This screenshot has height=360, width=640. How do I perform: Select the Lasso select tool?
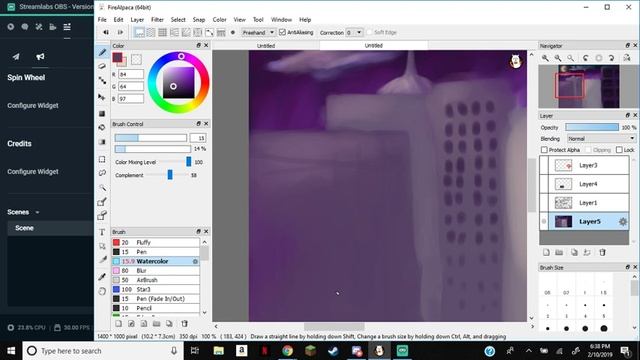click(x=102, y=173)
